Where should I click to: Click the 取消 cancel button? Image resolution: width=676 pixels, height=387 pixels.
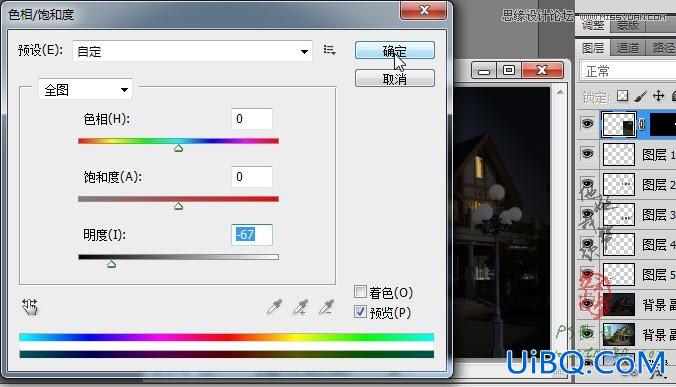[x=394, y=78]
